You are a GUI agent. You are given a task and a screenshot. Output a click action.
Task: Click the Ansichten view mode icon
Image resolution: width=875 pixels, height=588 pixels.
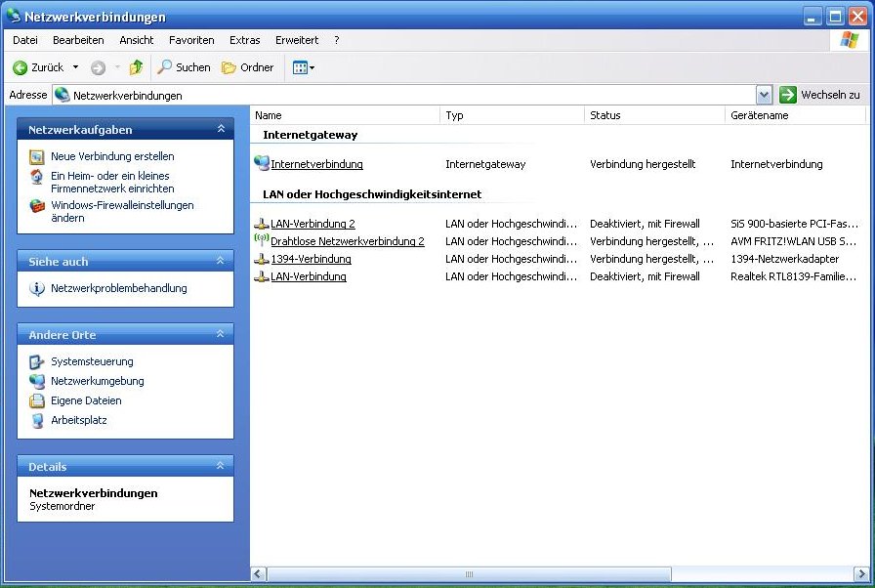pos(300,67)
